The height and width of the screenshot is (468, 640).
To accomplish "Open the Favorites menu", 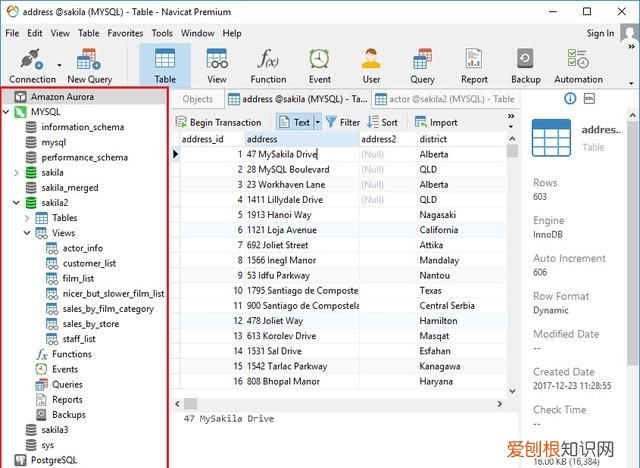I will pyautogui.click(x=125, y=33).
